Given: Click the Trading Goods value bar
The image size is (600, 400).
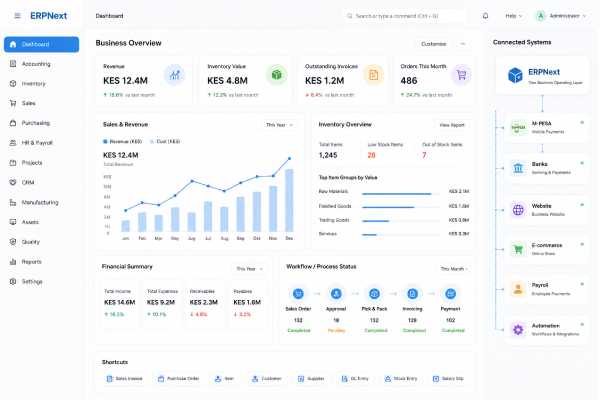Looking at the screenshot, I should (375, 221).
